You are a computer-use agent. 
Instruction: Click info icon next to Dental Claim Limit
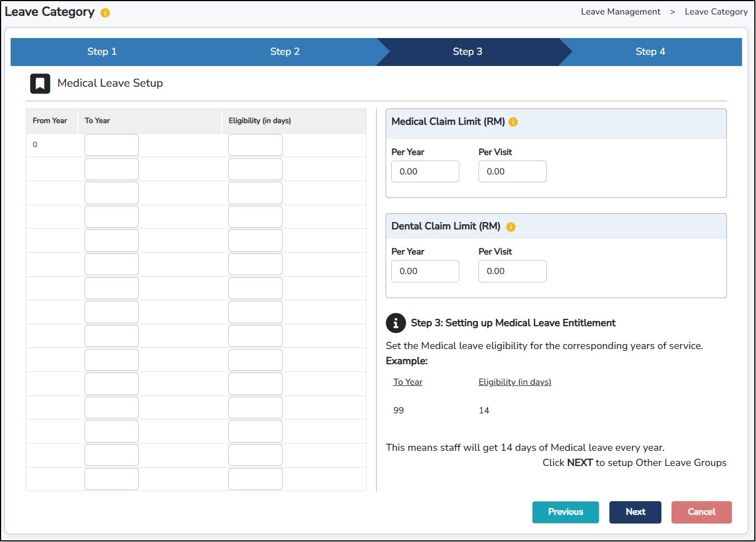(x=511, y=227)
